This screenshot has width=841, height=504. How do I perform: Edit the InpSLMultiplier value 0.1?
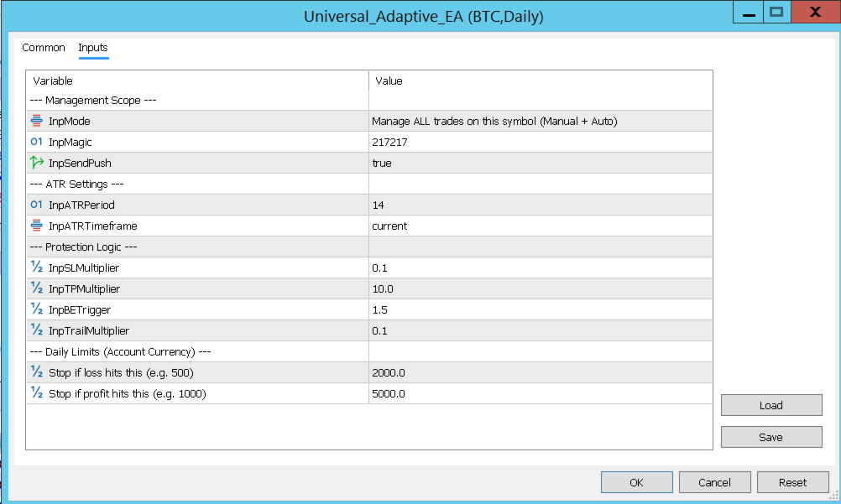pyautogui.click(x=541, y=268)
